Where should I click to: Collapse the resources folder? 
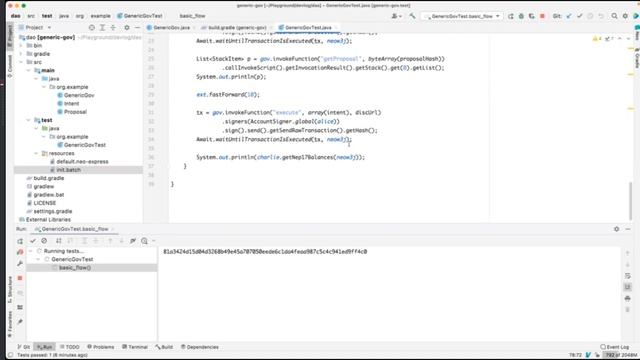(x=36, y=153)
